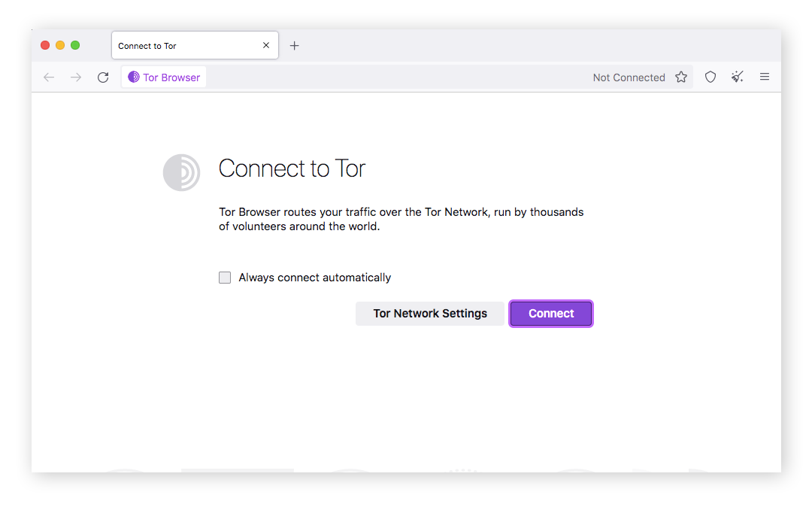The image size is (812, 507).
Task: Click the Always connect automatically label
Action: pyautogui.click(x=315, y=278)
